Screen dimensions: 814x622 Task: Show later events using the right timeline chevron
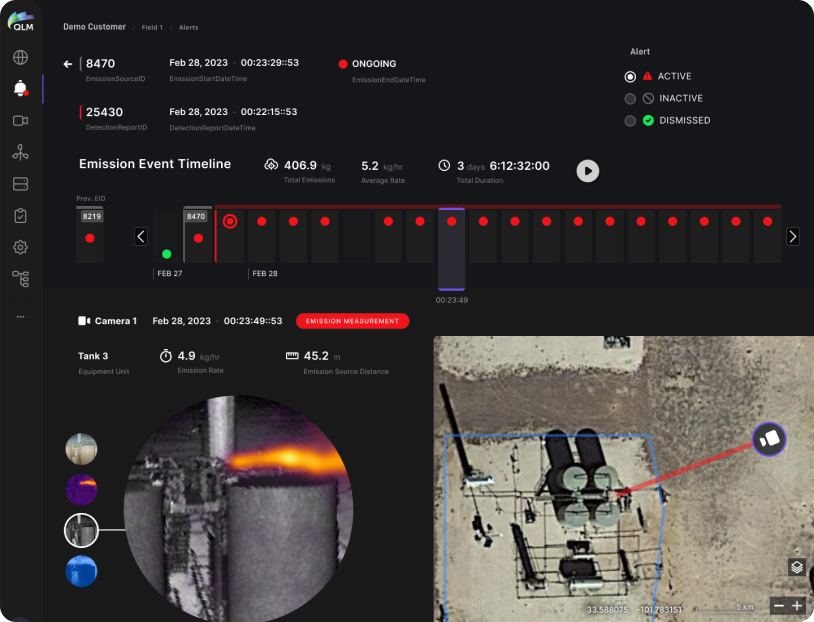pyautogui.click(x=793, y=236)
